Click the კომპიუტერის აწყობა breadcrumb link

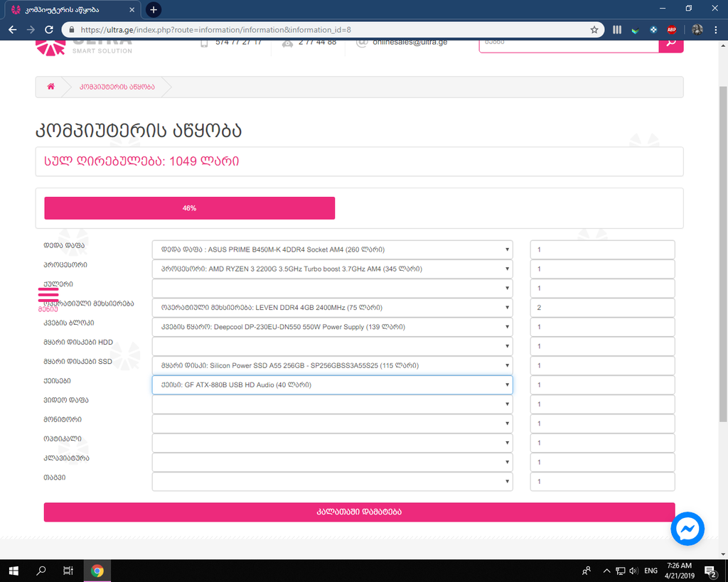pos(117,87)
